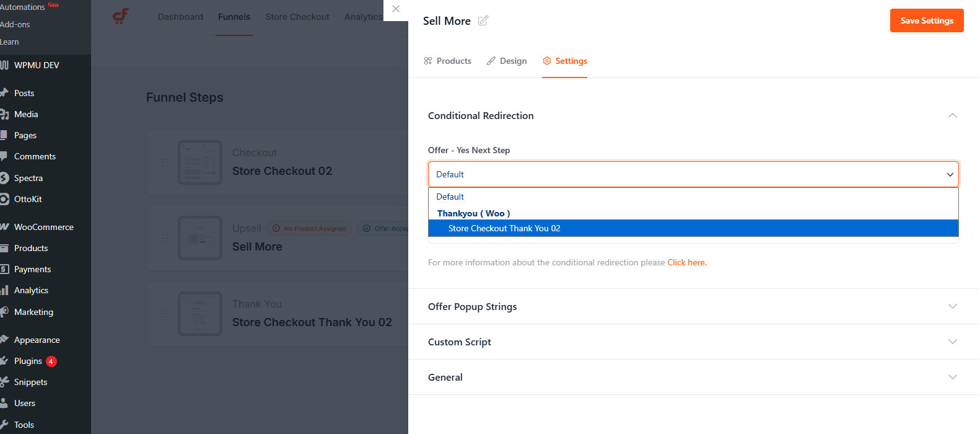This screenshot has width=980, height=434.
Task: Collapse the Conditional Redirection section
Action: (953, 115)
